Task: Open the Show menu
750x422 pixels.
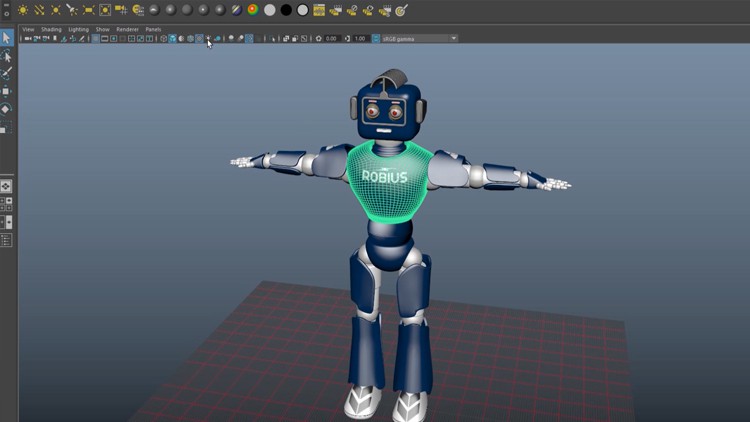Action: [x=102, y=29]
